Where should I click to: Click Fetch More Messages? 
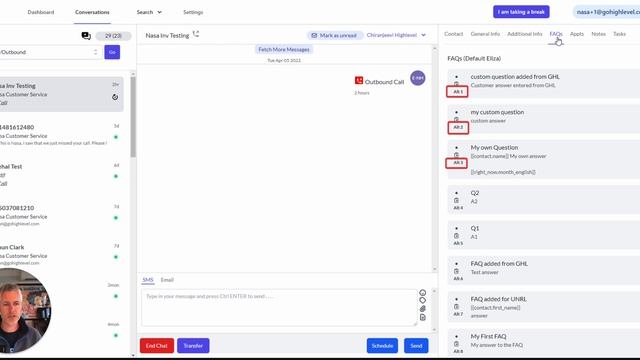[x=284, y=49]
